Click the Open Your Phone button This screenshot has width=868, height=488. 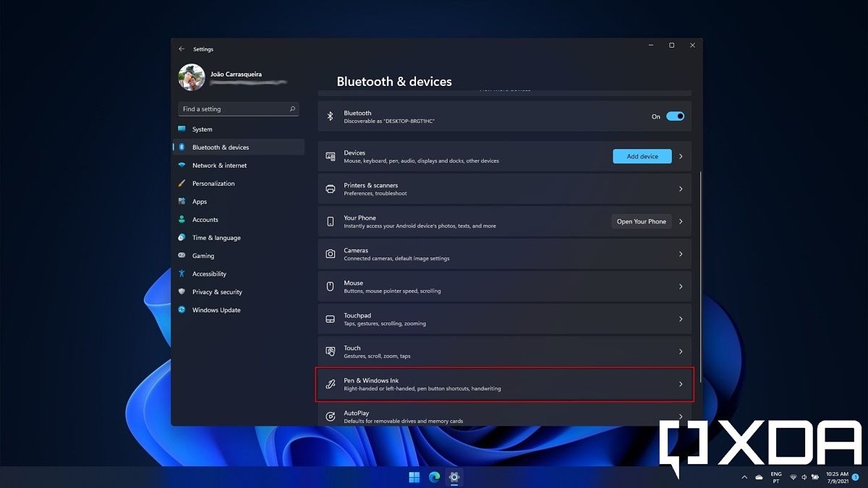[642, 221]
